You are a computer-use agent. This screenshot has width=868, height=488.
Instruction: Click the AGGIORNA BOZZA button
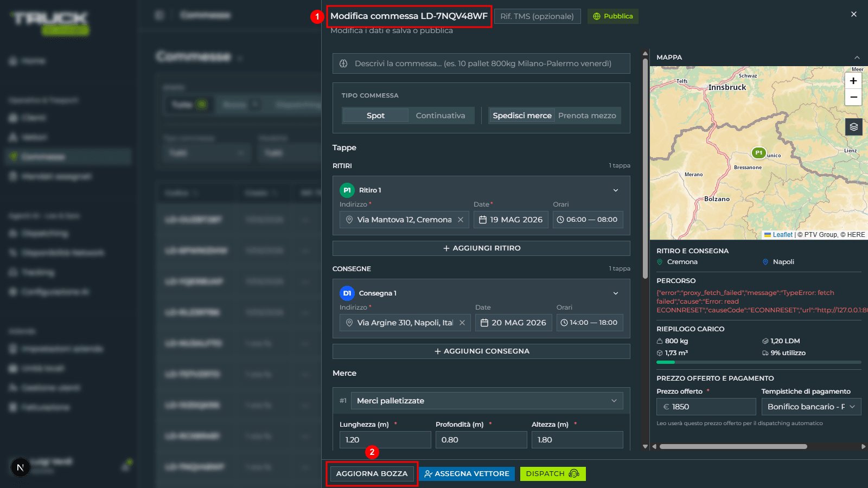(372, 474)
